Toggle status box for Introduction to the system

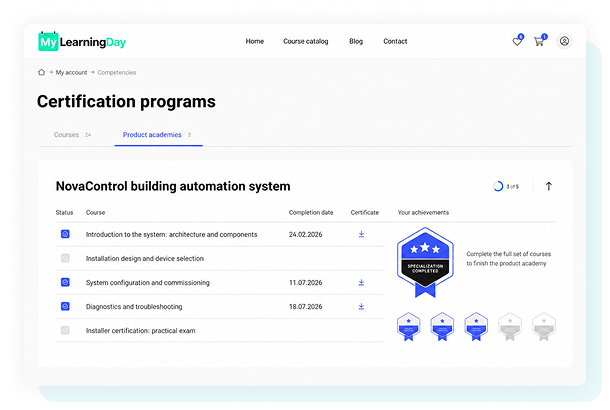(x=65, y=234)
